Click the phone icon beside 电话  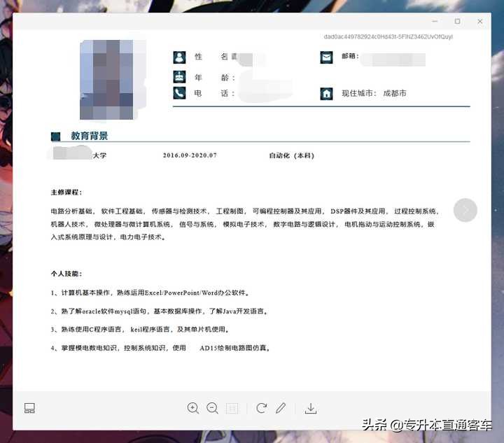coord(179,93)
